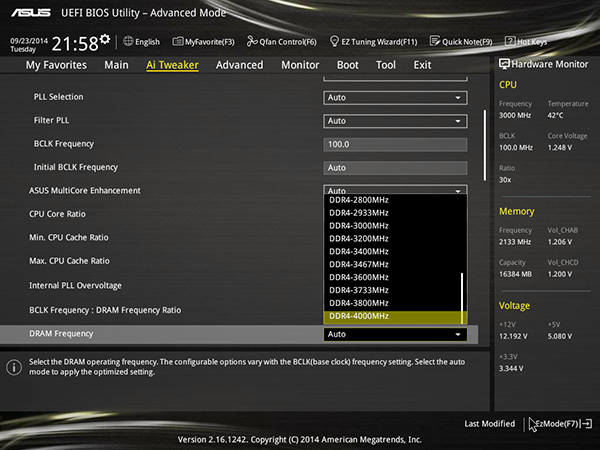Click the Quick Note notepad icon

click(435, 41)
